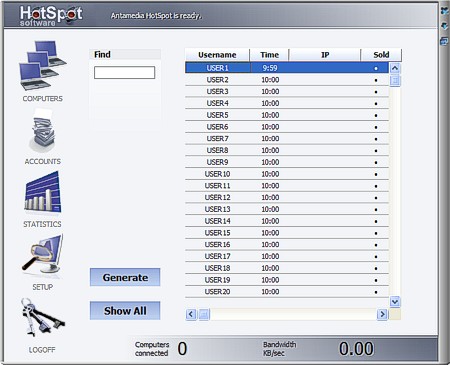450x365 pixels.
Task: Click the IP column header
Action: click(x=325, y=55)
